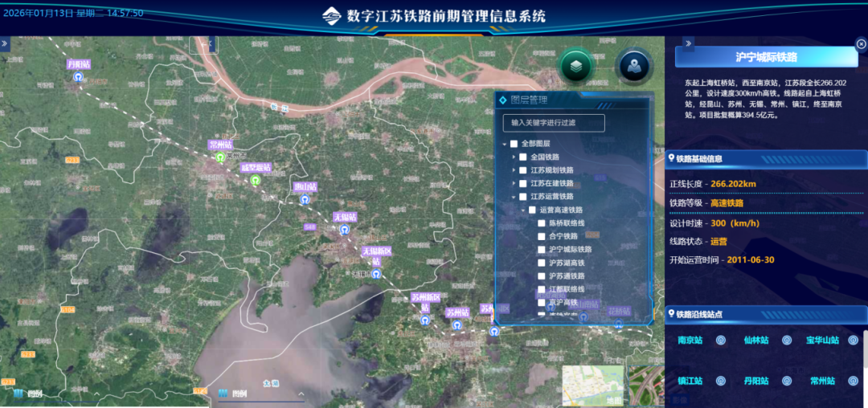The width and height of the screenshot is (868, 408).
Task: Locate 丹阳站 using its panel station icon
Action: point(787,381)
